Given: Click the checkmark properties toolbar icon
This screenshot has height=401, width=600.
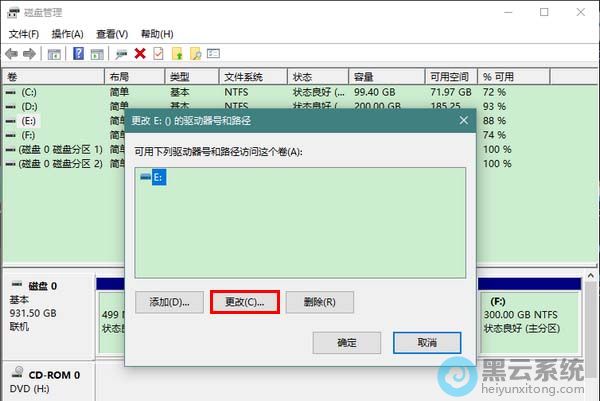Looking at the screenshot, I should (158, 53).
